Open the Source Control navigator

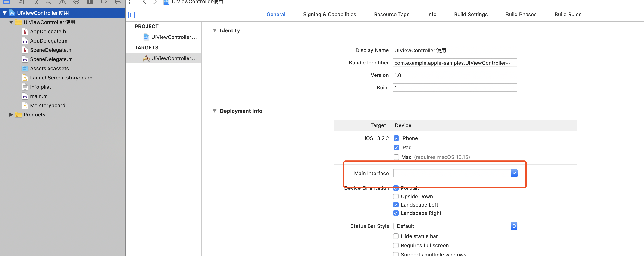[21, 2]
